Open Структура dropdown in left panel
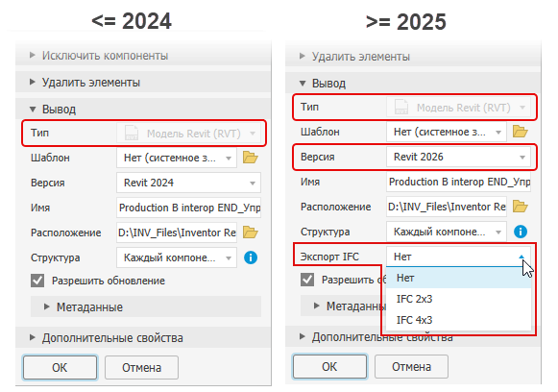This screenshot has width=558, height=392. (x=177, y=257)
